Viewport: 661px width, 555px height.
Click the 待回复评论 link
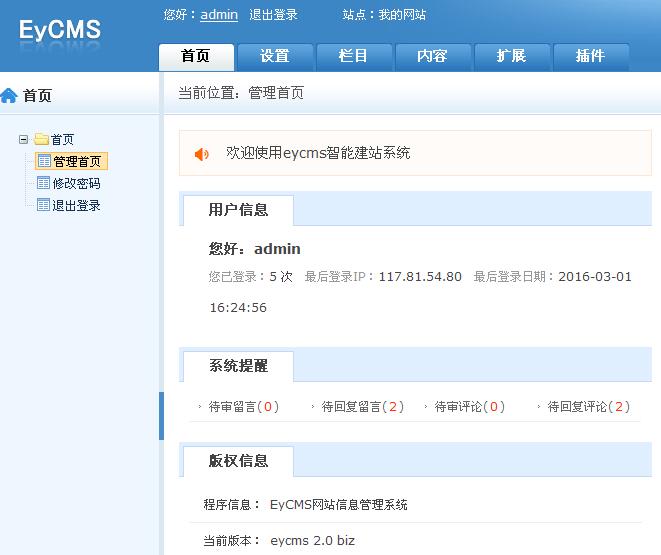tap(589, 407)
